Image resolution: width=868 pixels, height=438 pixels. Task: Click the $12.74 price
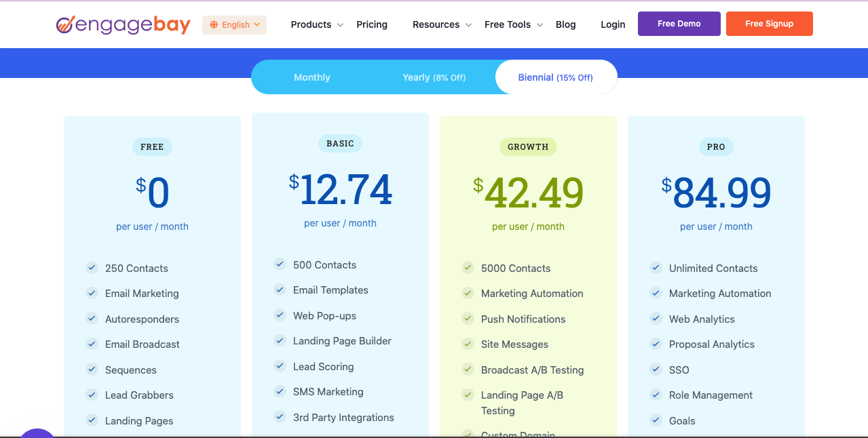tap(340, 189)
